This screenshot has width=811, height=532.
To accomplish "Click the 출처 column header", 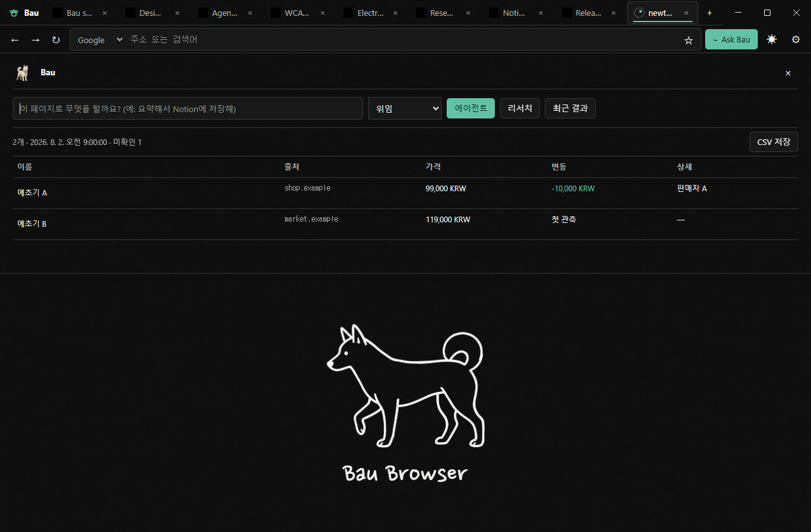I will 291,167.
